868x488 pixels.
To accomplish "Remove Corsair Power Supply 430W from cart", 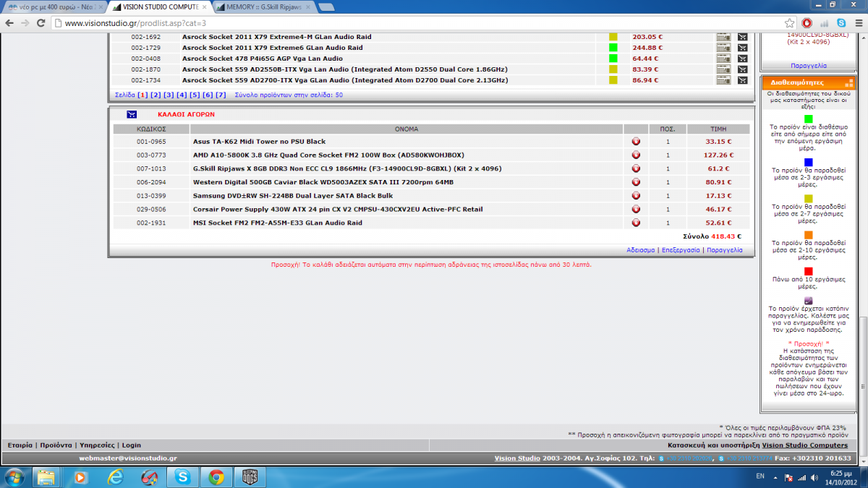I will tap(636, 209).
